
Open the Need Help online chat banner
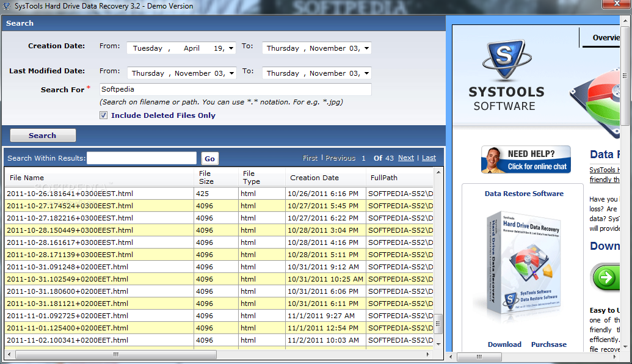pos(526,159)
